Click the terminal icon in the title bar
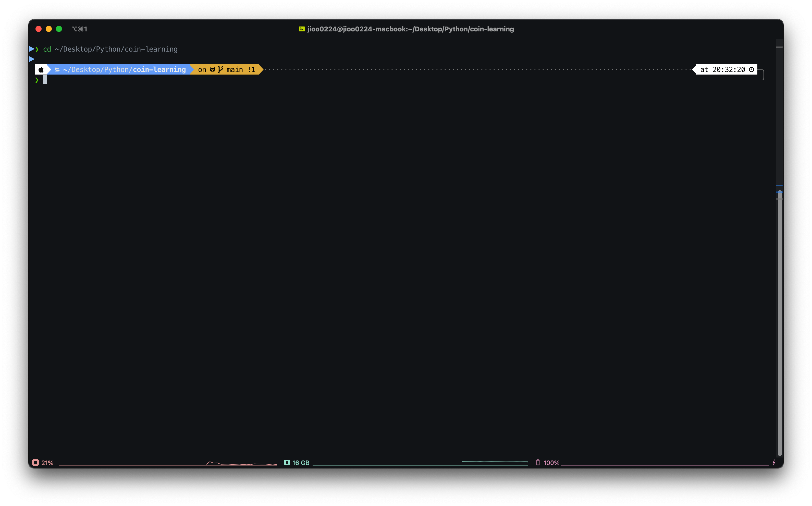The width and height of the screenshot is (812, 506). (302, 29)
